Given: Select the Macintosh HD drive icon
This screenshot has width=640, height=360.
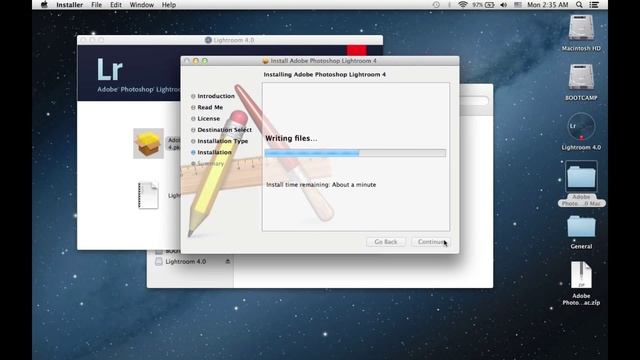Looking at the screenshot, I should [x=581, y=28].
